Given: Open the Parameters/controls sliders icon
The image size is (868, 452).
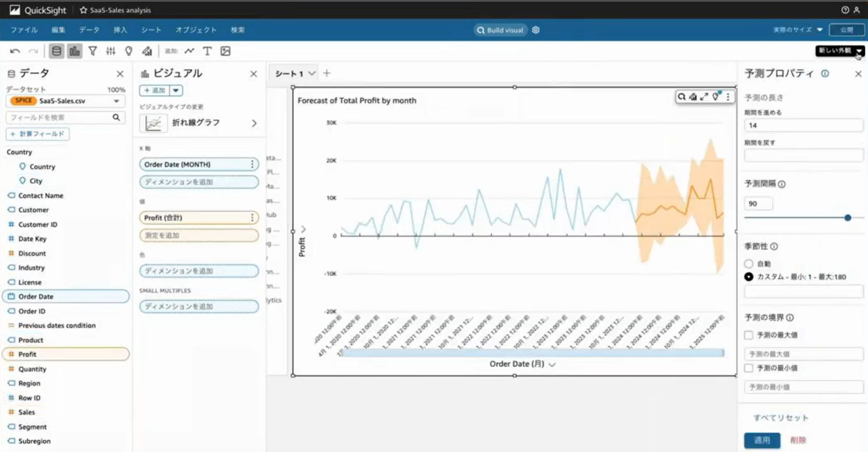Looking at the screenshot, I should [x=111, y=51].
